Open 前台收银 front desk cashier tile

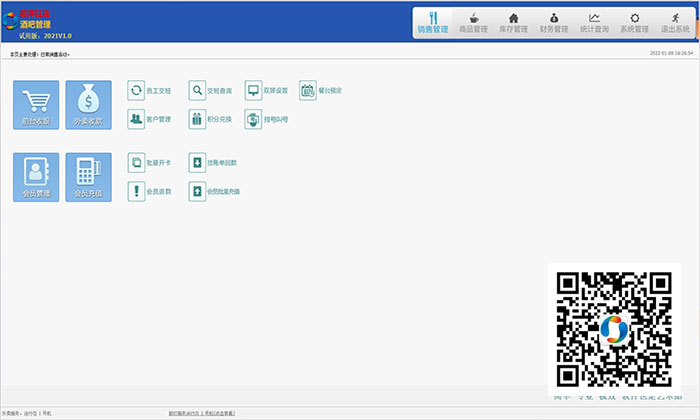pos(36,104)
